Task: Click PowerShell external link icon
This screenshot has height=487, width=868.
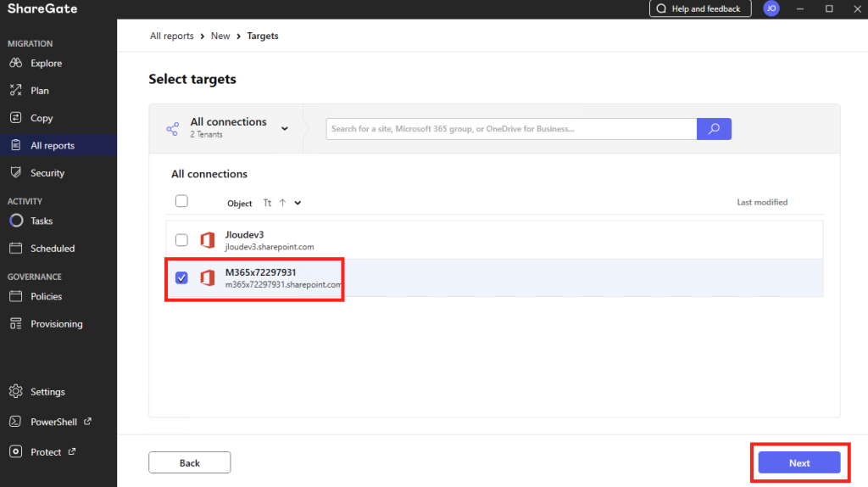Action: click(x=87, y=421)
